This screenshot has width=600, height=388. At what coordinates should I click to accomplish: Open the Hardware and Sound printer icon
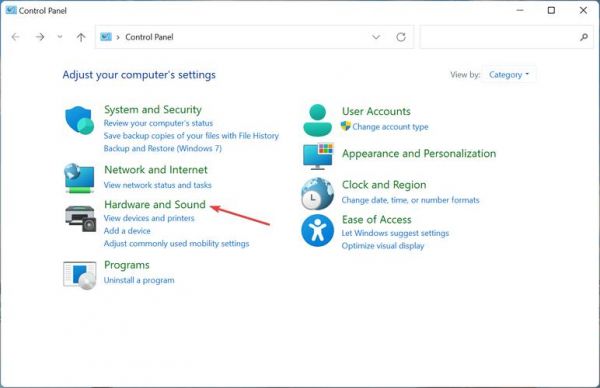tap(80, 218)
